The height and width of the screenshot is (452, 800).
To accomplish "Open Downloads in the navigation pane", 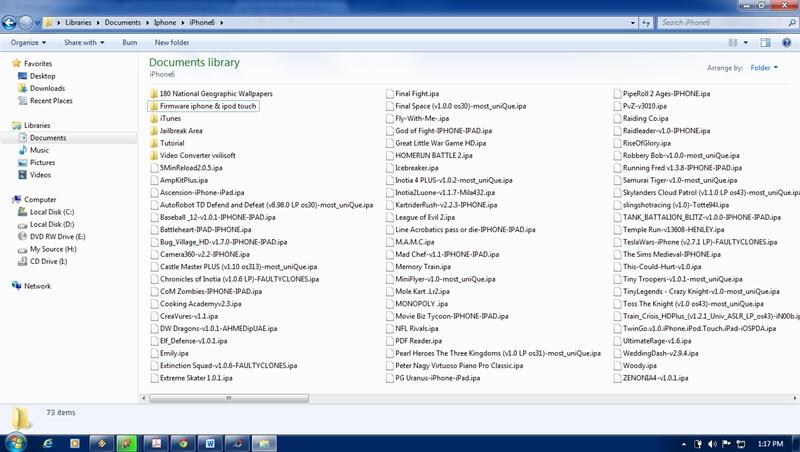I will pos(47,88).
